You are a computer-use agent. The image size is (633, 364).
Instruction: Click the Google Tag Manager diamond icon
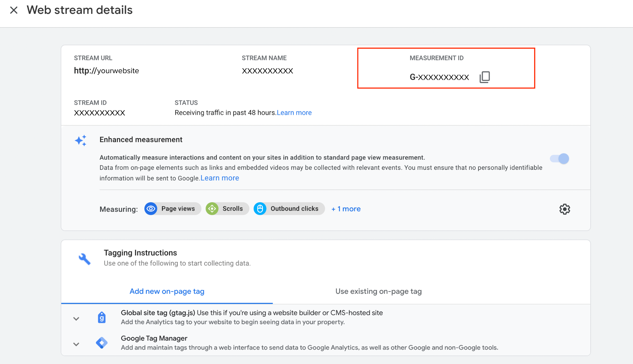click(102, 343)
